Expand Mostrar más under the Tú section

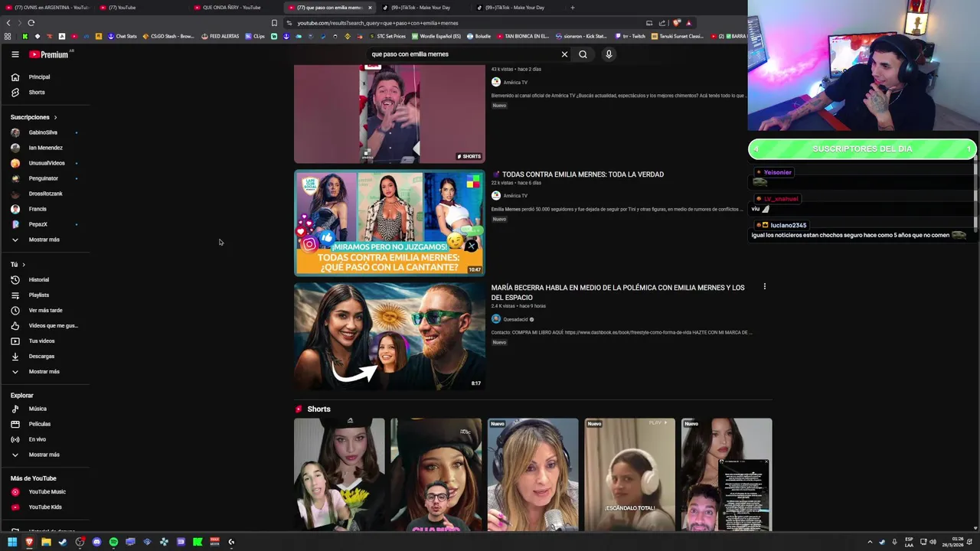pyautogui.click(x=44, y=371)
